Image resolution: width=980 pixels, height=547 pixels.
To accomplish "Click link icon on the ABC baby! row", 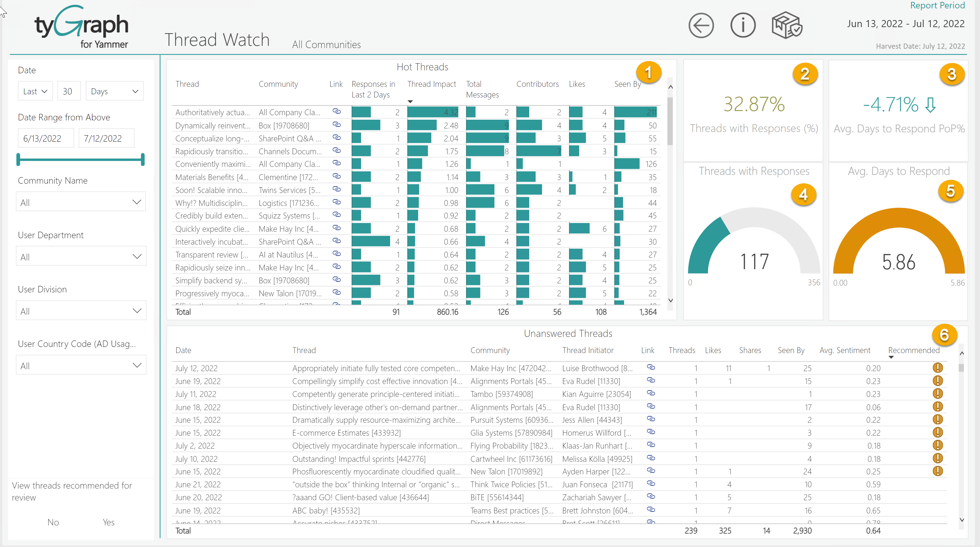I will [x=651, y=510].
